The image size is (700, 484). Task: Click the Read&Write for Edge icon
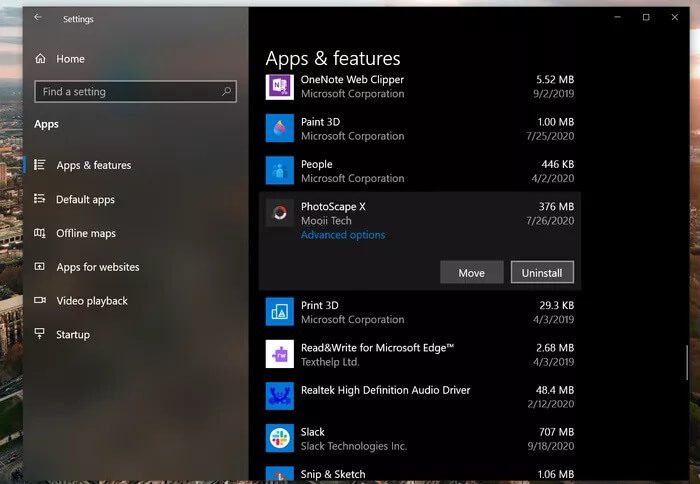pyautogui.click(x=280, y=354)
